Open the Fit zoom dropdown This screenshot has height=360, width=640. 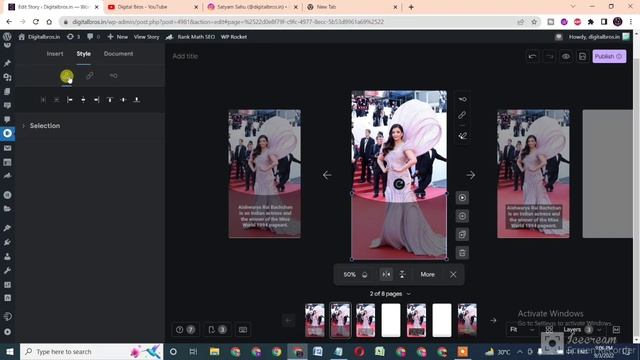(x=522, y=329)
